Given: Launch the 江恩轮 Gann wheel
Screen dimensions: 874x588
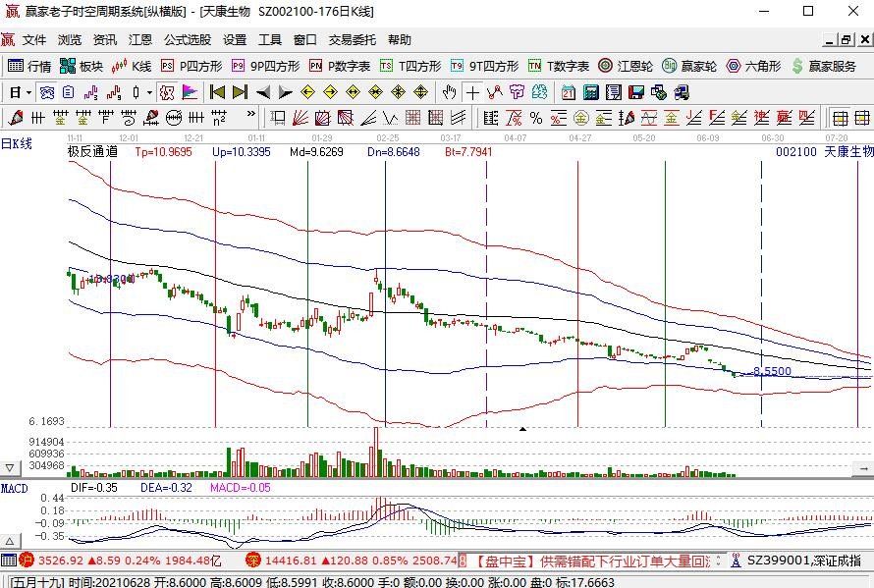Looking at the screenshot, I should [626, 67].
